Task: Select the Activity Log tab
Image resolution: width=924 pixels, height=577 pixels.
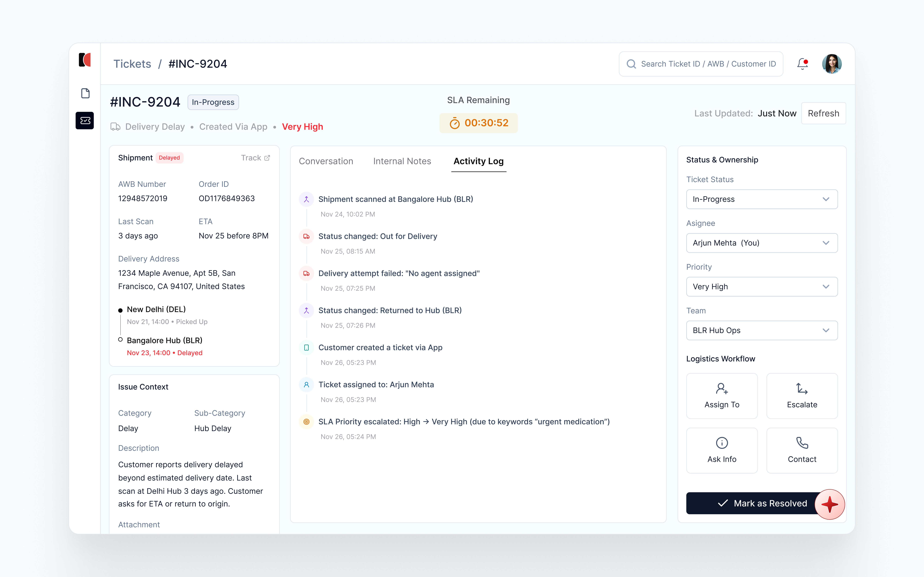Action: click(478, 161)
